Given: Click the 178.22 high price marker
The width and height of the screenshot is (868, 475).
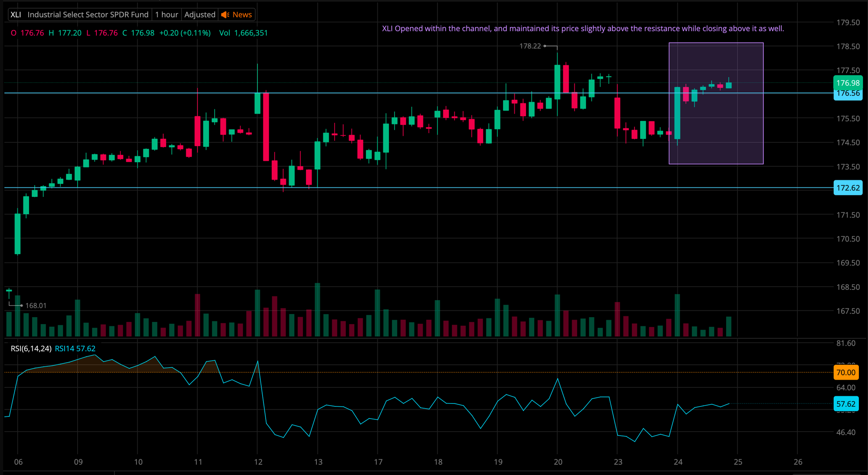Looking at the screenshot, I should click(530, 46).
